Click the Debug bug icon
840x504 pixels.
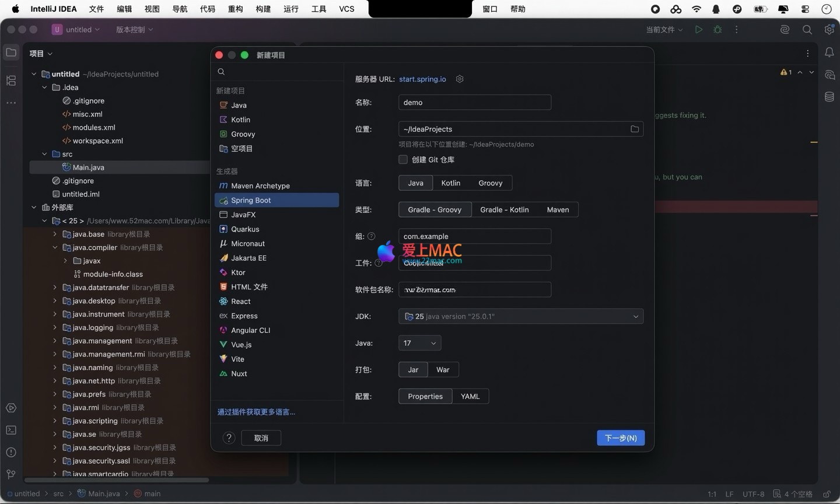point(717,30)
